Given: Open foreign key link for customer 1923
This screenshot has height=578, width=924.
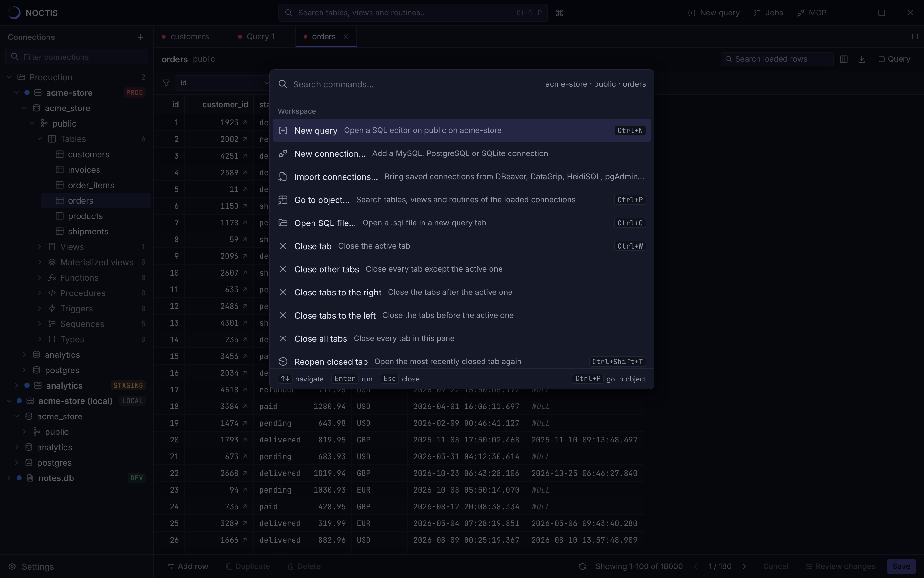Looking at the screenshot, I should 245,122.
